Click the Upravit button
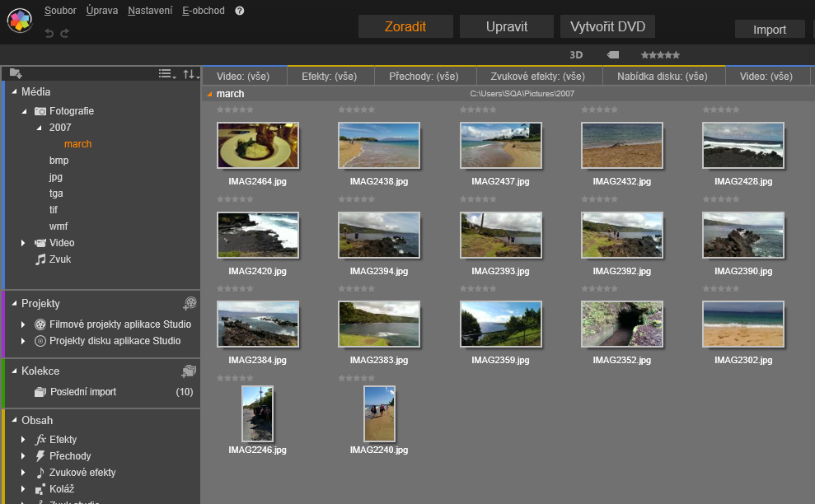Screen dimensions: 815x504 coord(507,26)
